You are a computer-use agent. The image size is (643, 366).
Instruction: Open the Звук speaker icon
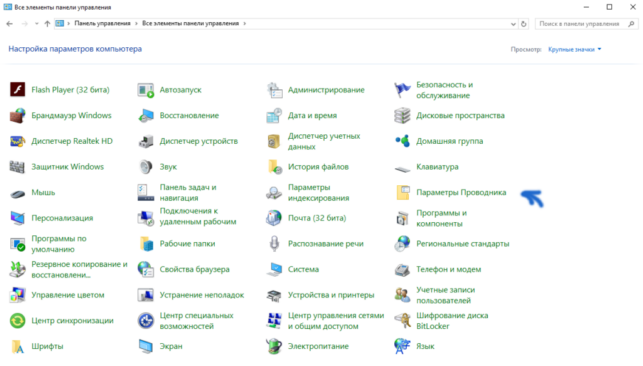(146, 167)
